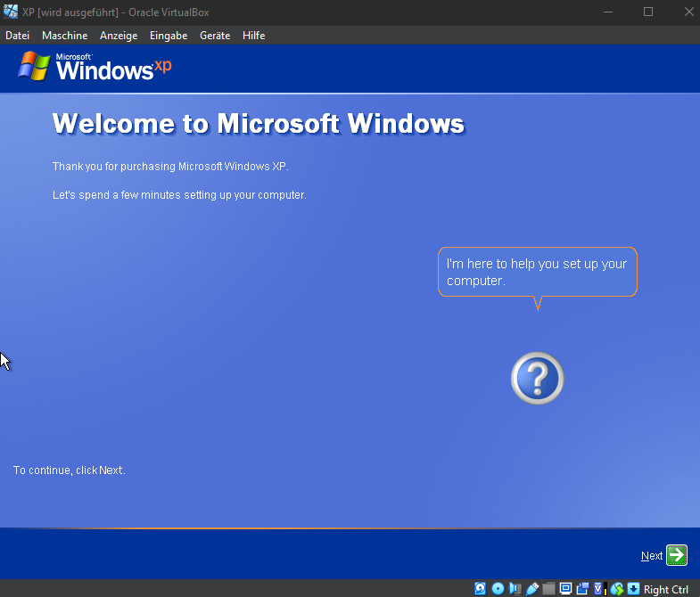This screenshot has width=700, height=597.
Task: Minimize the VirtualBox window
Action: click(x=607, y=12)
